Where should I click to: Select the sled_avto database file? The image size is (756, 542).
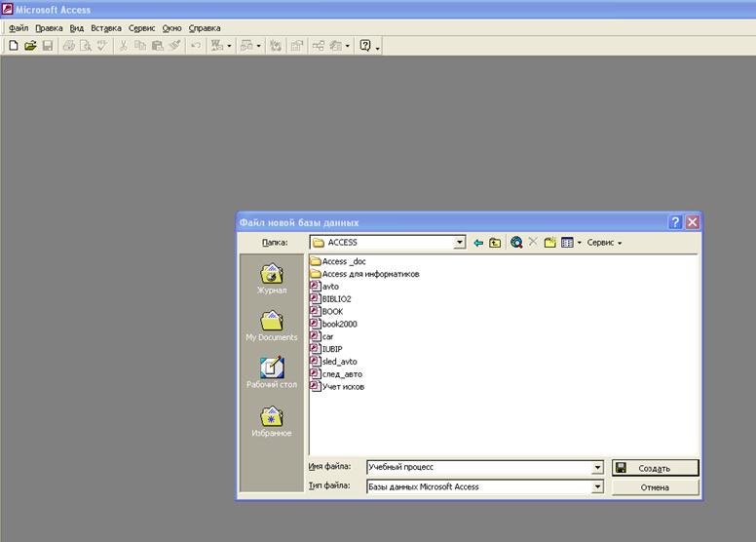tap(333, 362)
